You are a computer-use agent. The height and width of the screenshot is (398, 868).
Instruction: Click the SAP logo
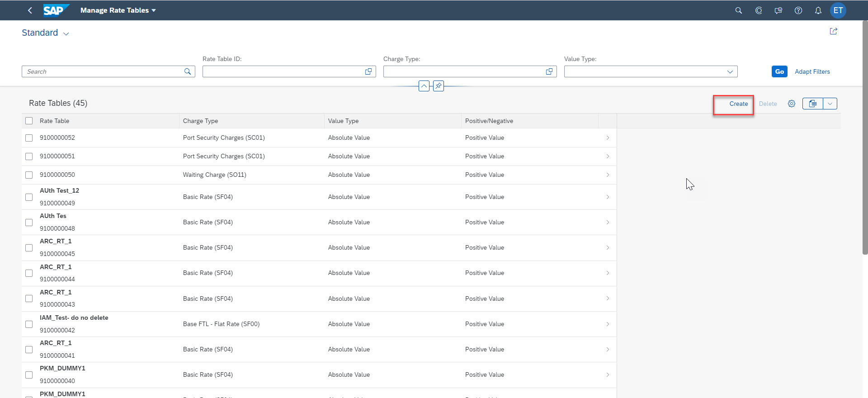click(55, 10)
